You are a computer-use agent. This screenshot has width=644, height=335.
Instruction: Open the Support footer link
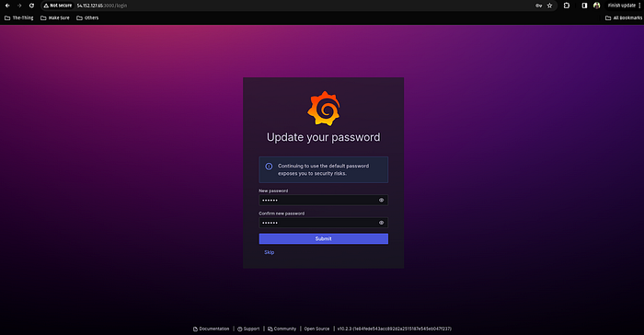click(248, 329)
